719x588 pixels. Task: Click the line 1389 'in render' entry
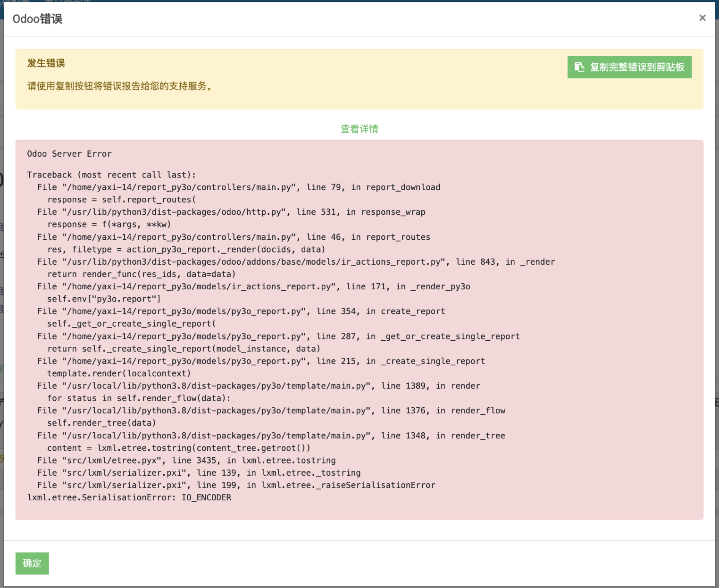point(259,386)
